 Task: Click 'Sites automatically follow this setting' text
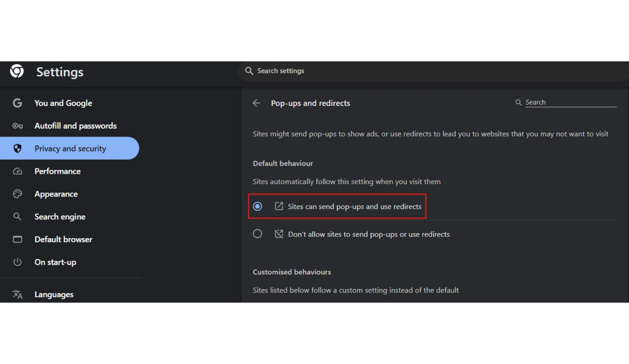[x=347, y=182]
